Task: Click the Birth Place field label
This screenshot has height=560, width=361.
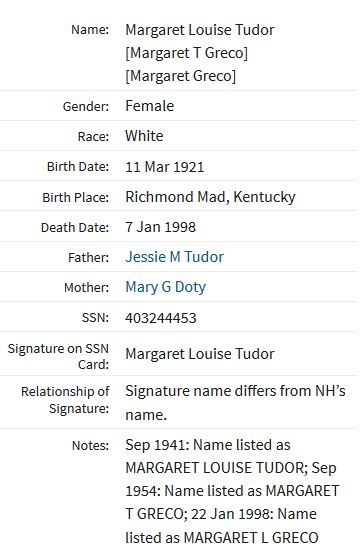Action: [x=75, y=197]
